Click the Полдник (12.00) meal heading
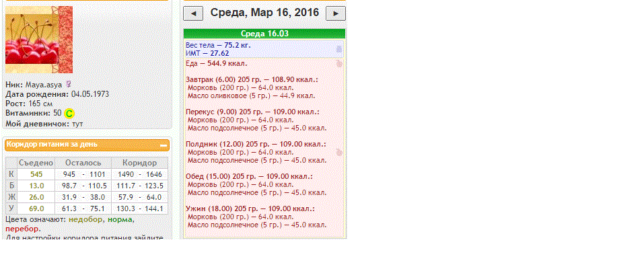The image size is (644, 263). click(256, 144)
